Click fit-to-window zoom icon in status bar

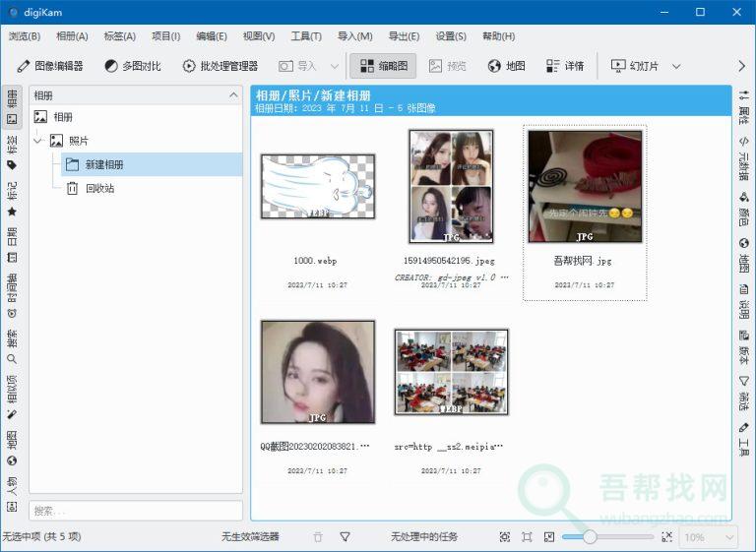coord(527,537)
